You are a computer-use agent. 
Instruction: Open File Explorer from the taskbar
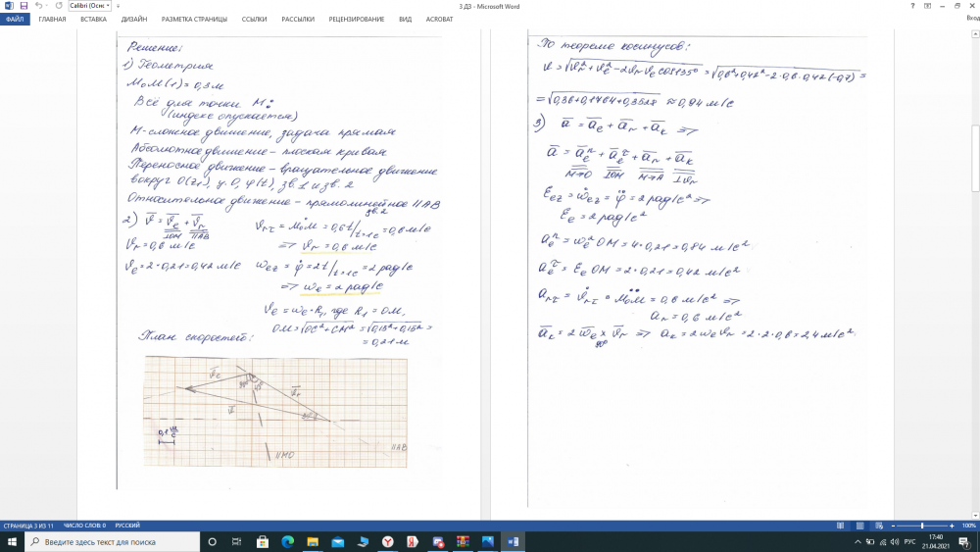coord(313,542)
